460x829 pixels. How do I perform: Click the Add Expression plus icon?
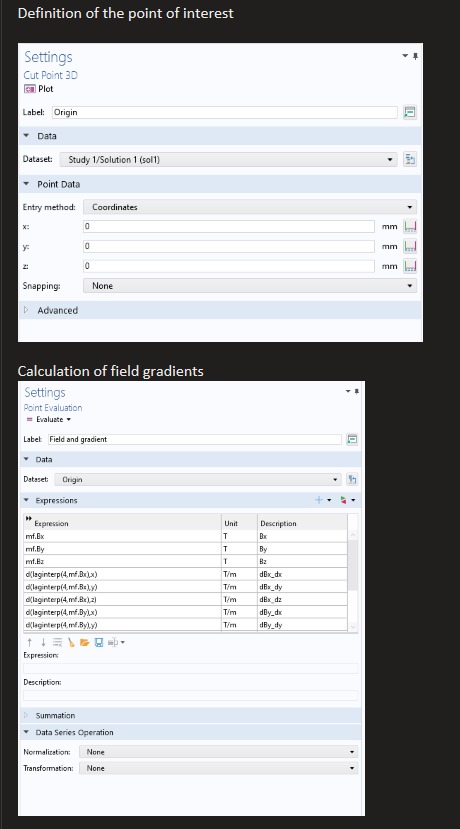pos(318,500)
